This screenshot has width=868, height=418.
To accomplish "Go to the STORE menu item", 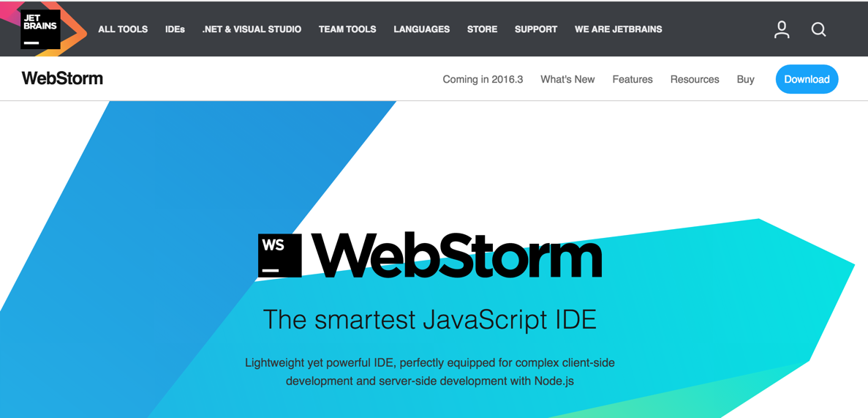I will point(482,29).
